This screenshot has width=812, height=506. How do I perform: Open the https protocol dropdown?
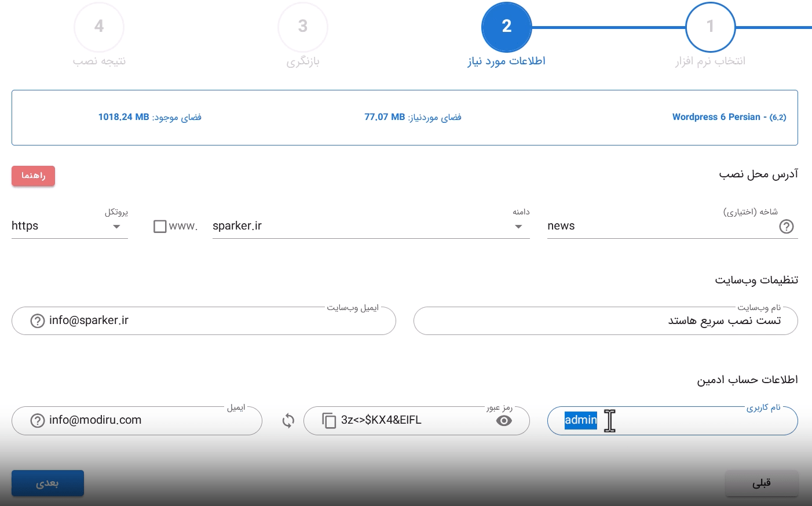point(70,225)
